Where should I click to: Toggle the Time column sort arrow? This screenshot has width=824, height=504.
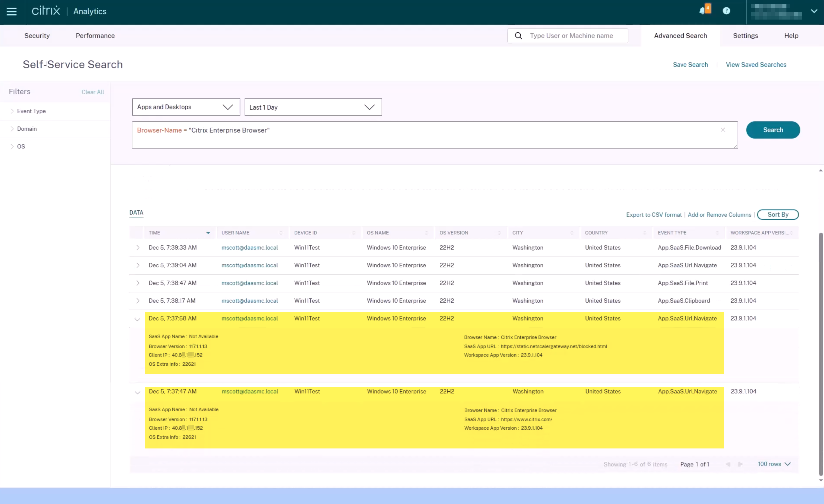point(208,233)
